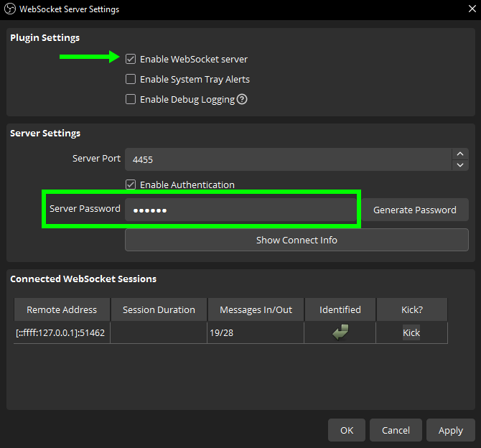
Task: Decrease Server Port with the down arrow
Action: tap(460, 164)
